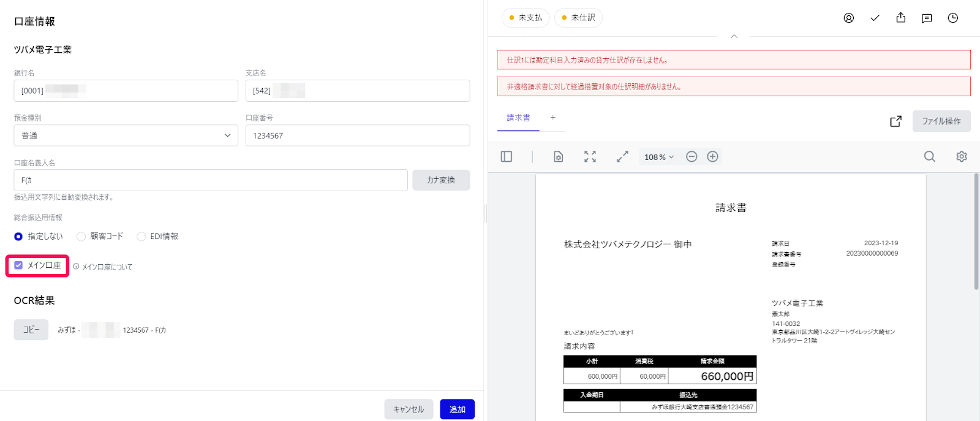Screen dimensions: 980x421
Task: Open the comments icon
Action: click(x=927, y=18)
